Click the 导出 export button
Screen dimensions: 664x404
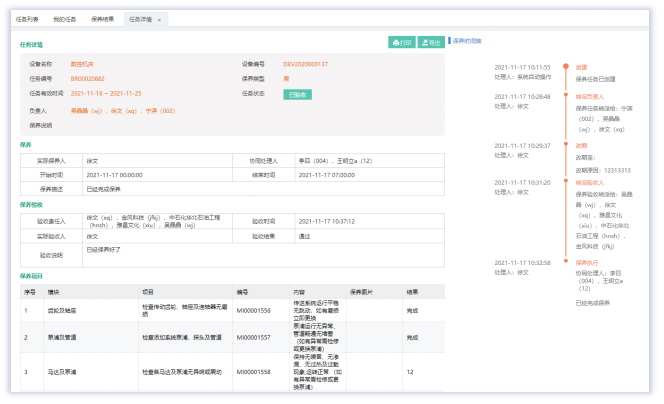tap(431, 42)
